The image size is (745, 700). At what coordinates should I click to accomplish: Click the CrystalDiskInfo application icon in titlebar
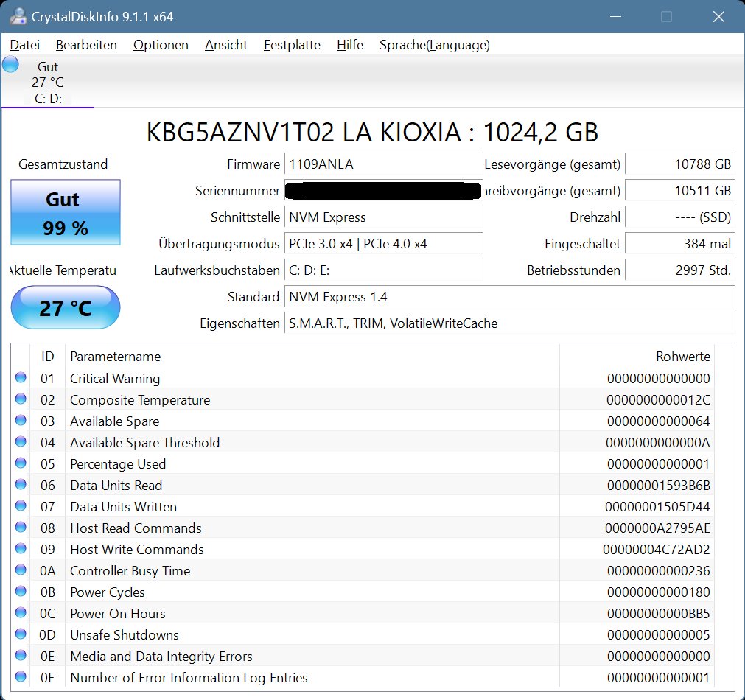click(17, 15)
